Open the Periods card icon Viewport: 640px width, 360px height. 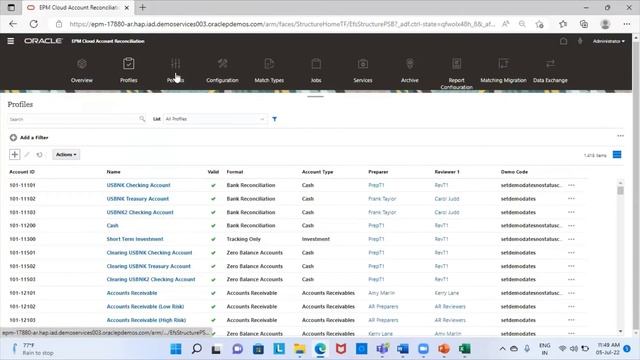(x=176, y=64)
